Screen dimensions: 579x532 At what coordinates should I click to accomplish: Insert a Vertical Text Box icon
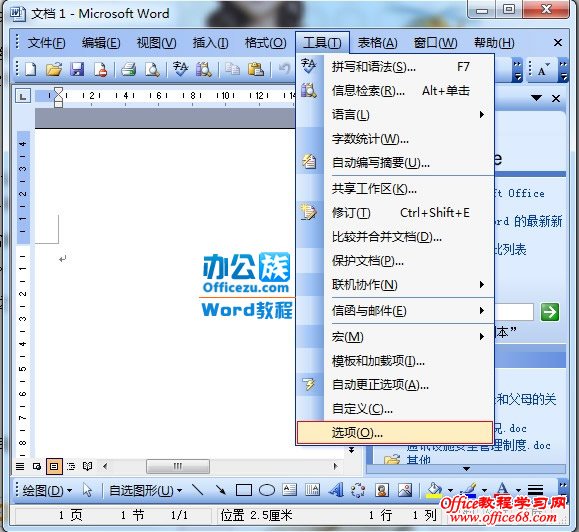point(312,490)
